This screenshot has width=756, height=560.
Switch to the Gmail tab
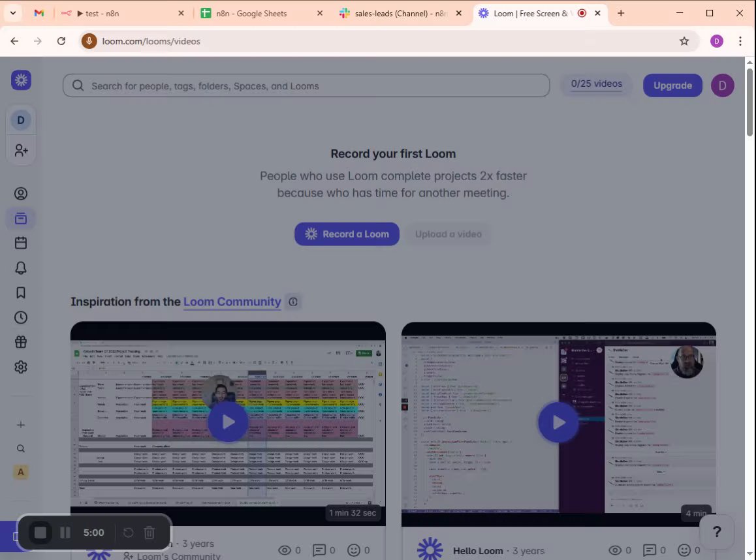39,14
